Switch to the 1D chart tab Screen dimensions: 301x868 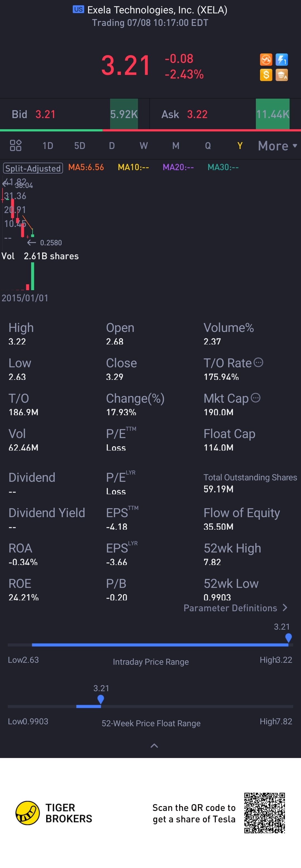pos(48,146)
